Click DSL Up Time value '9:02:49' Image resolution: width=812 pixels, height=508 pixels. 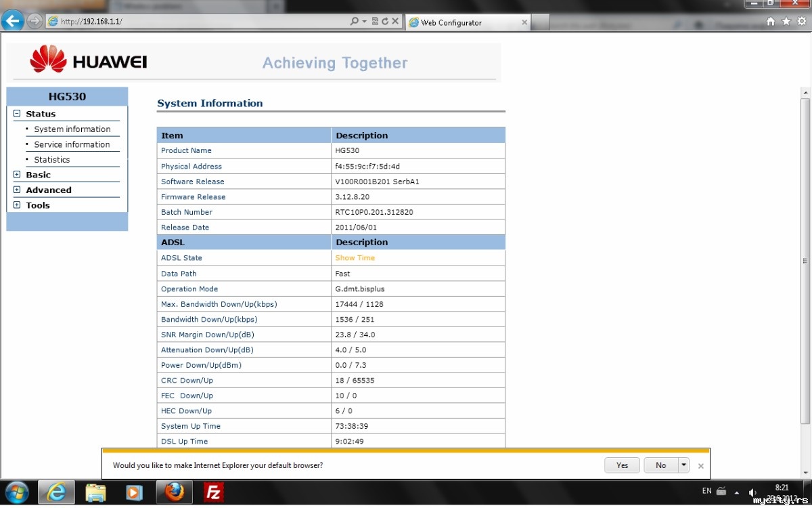pos(349,442)
